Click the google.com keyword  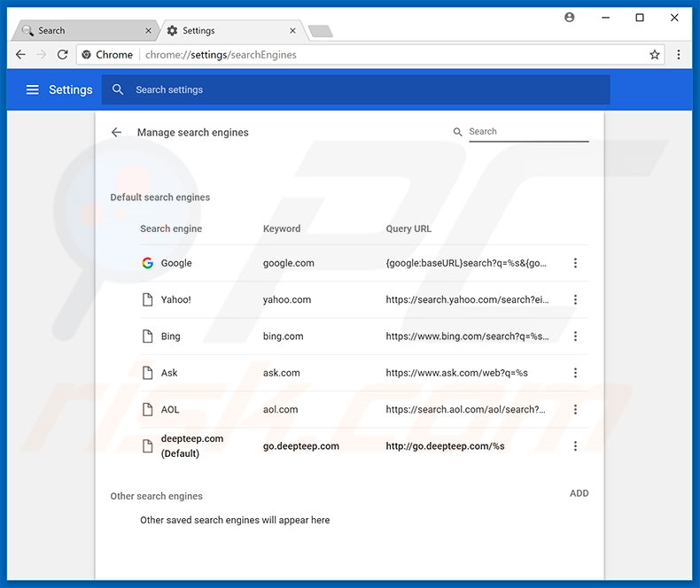point(288,263)
